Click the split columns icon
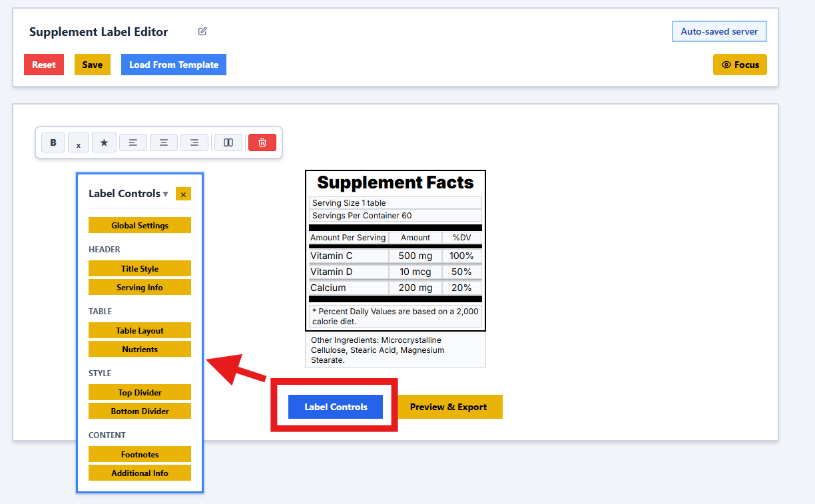The height and width of the screenshot is (504, 815). pos(228,142)
